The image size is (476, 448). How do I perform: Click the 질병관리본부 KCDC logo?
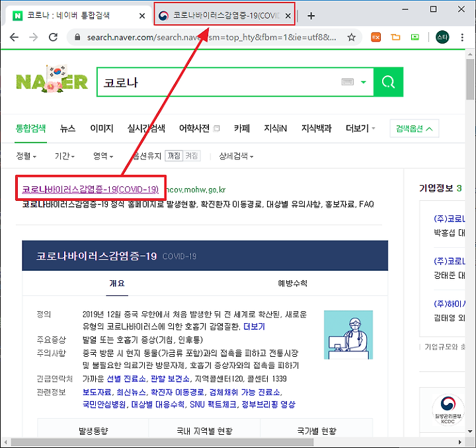(x=448, y=410)
